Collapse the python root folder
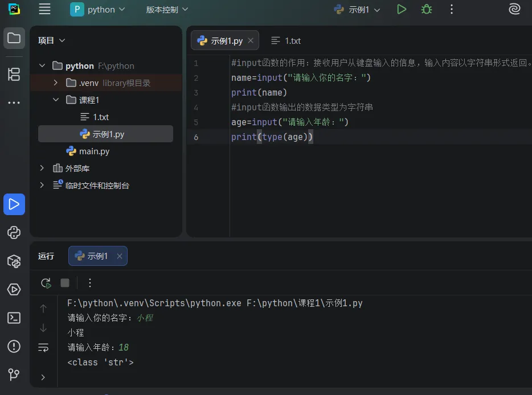This screenshot has width=532, height=395. [x=42, y=65]
